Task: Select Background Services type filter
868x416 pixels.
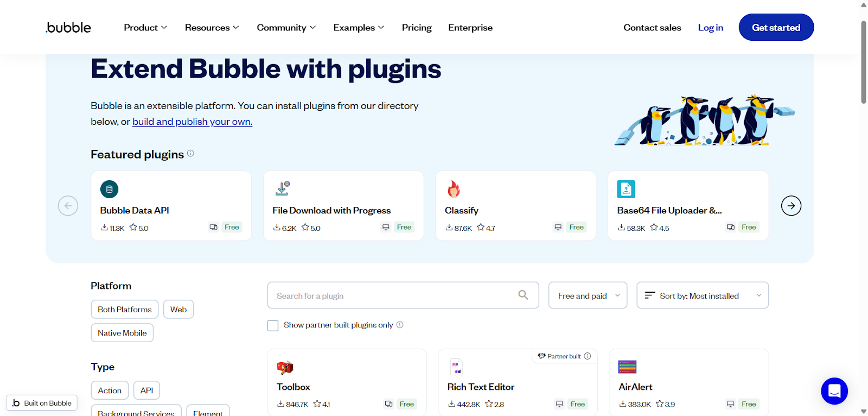Action: pos(136,411)
